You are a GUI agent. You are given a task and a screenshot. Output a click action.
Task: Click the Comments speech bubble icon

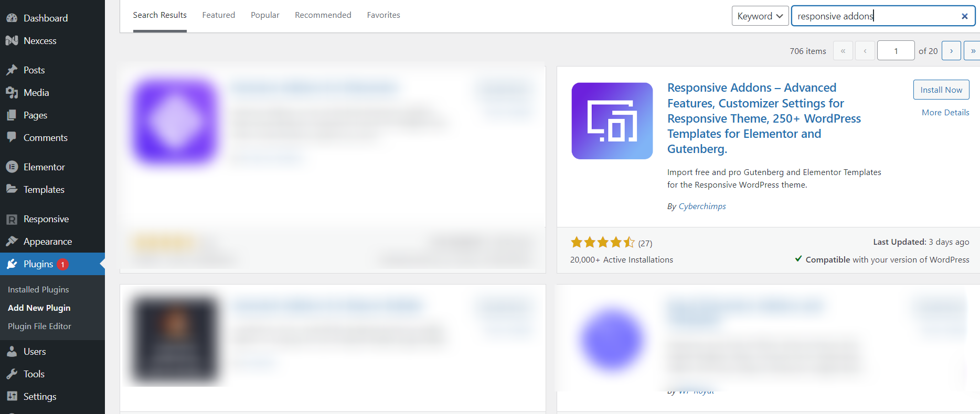[12, 137]
